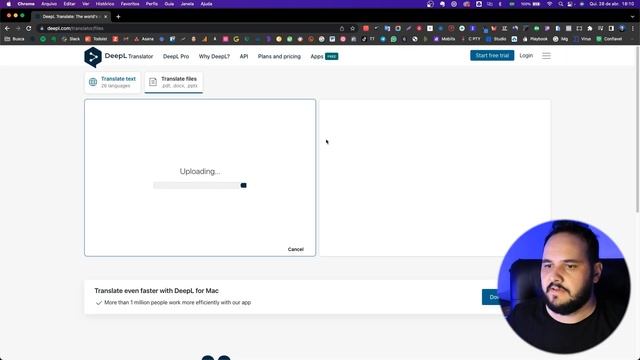The width and height of the screenshot is (640, 360).
Task: Open the Arquivo menu
Action: [49, 4]
